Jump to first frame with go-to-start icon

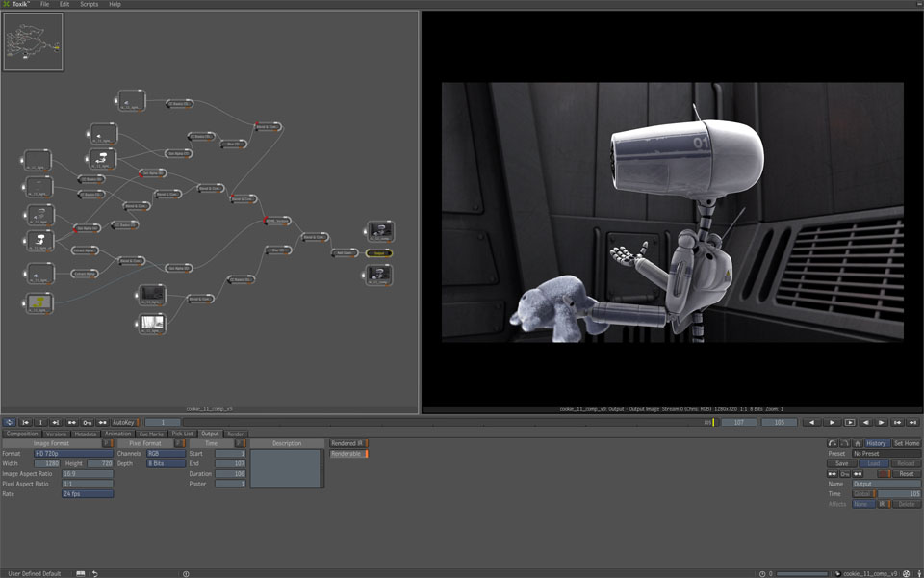point(26,422)
